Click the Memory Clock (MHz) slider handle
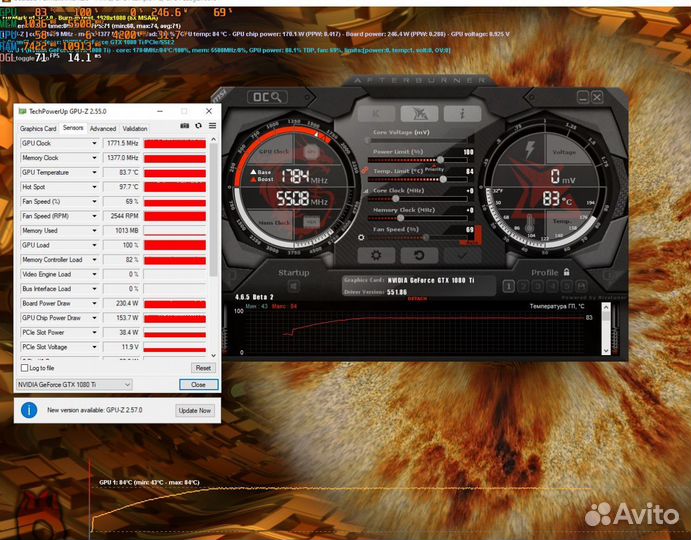Screen dimensions: 691x540 tap(401, 218)
